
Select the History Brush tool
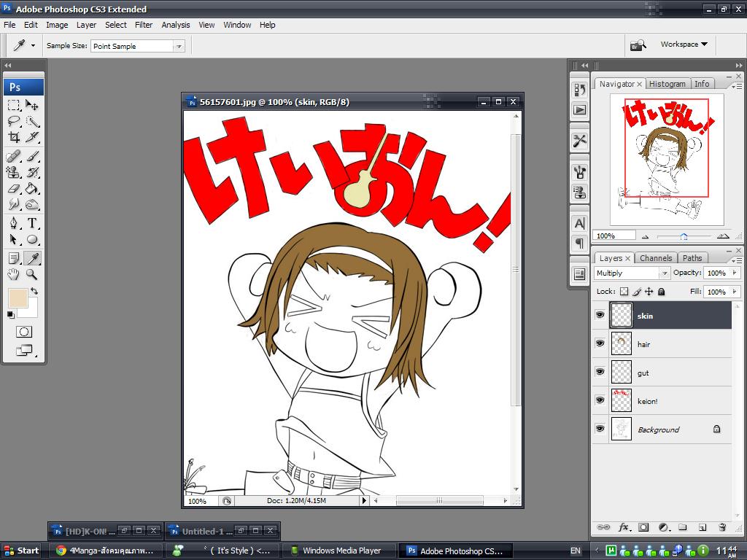[x=32, y=172]
